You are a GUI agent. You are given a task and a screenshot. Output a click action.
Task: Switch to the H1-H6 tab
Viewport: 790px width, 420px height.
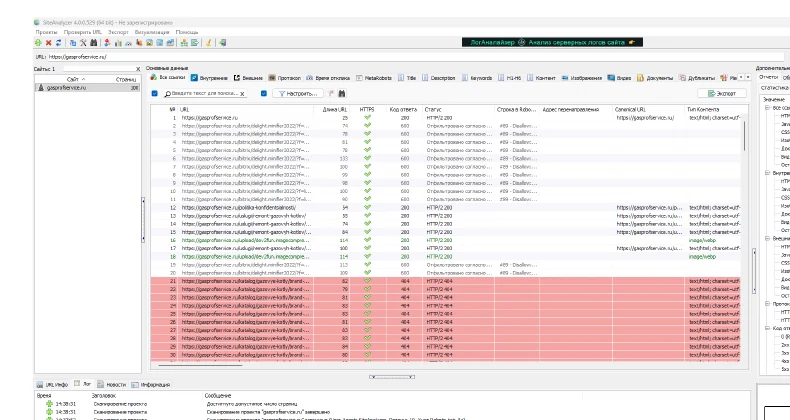pyautogui.click(x=509, y=78)
